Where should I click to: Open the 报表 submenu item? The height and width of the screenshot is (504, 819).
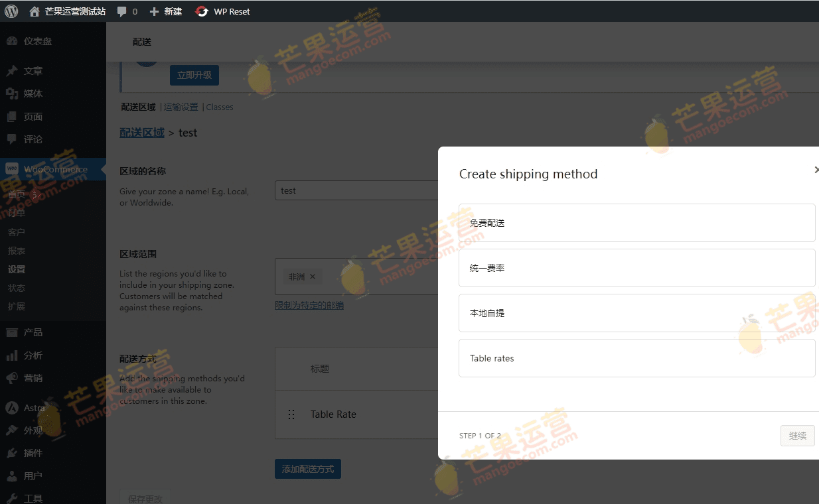coord(17,251)
